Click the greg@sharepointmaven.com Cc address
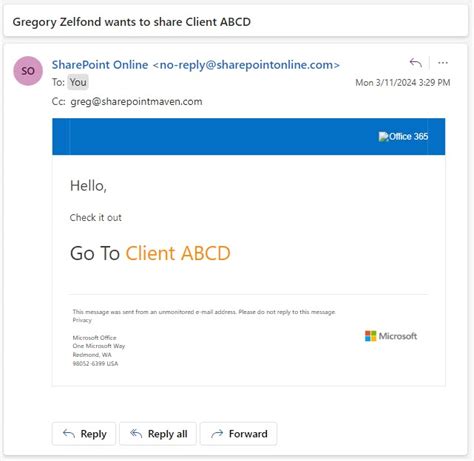Screen dimensions: 474x461 coord(136,101)
